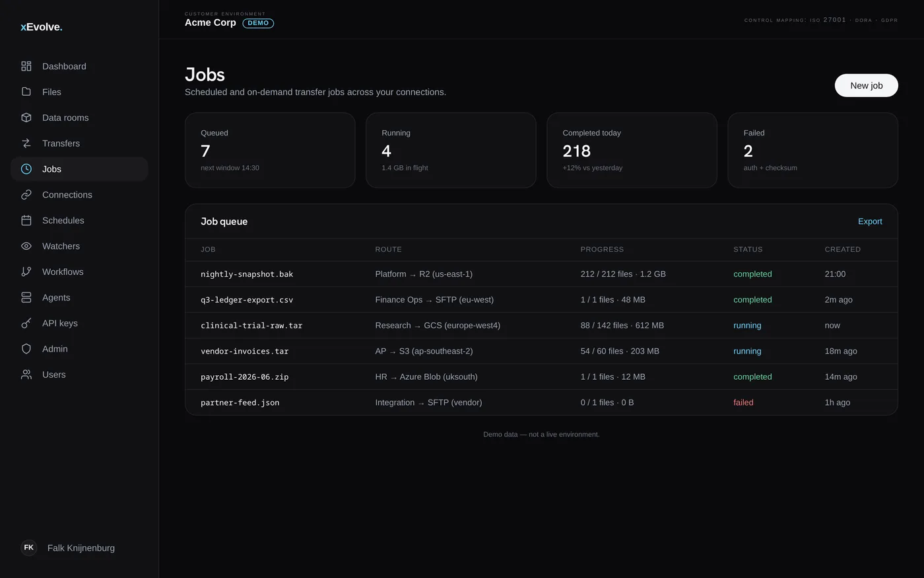Select Connections in the sidebar
924x578 pixels.
click(79, 195)
